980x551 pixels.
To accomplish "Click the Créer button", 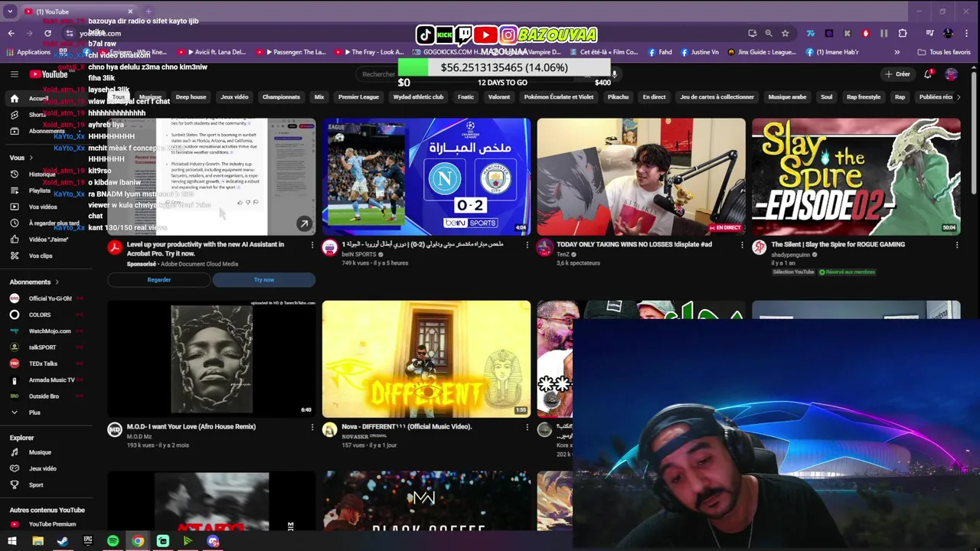I will [897, 74].
